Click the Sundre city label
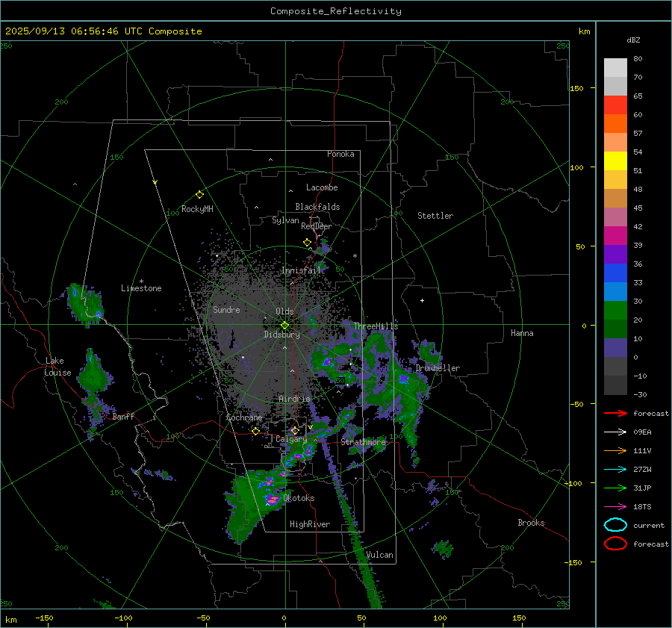672x628 pixels. click(x=226, y=310)
